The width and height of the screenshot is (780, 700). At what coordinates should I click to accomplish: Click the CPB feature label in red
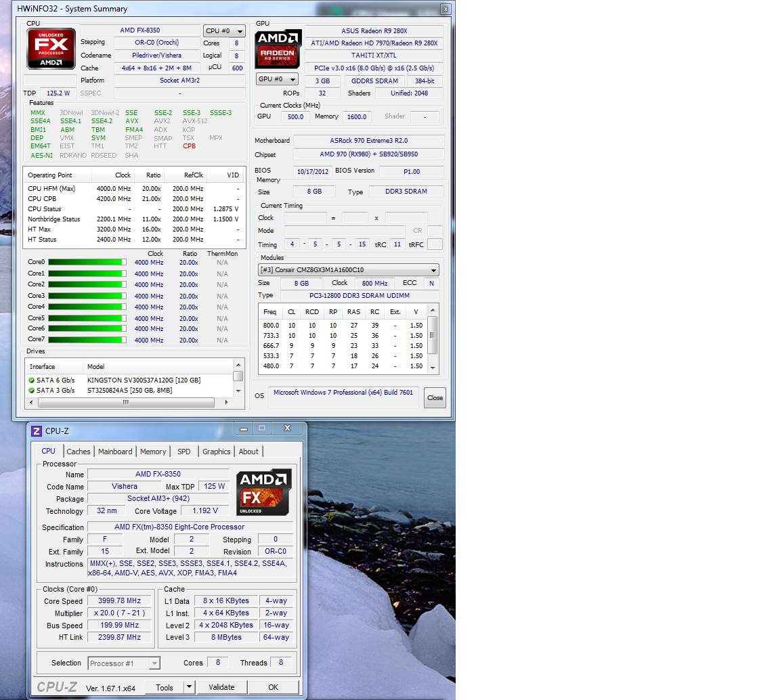[189, 146]
